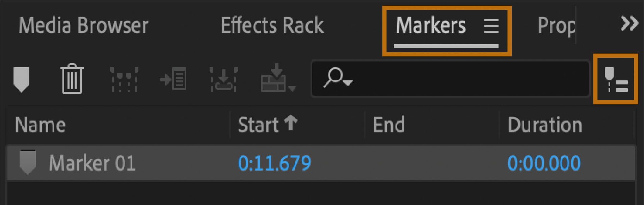Click the Merge Selected Markers icon
Viewport: 644px width, 205px height.
(x=124, y=80)
